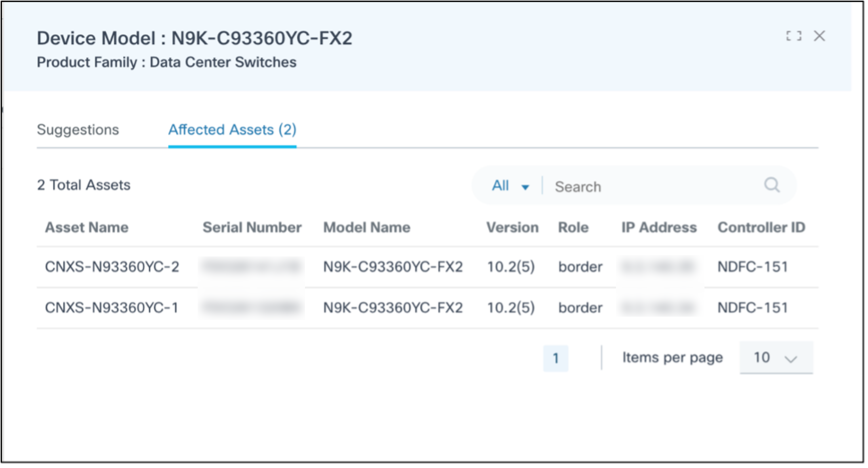Sort by Asset Name column header
This screenshot has height=468, width=868.
[87, 228]
